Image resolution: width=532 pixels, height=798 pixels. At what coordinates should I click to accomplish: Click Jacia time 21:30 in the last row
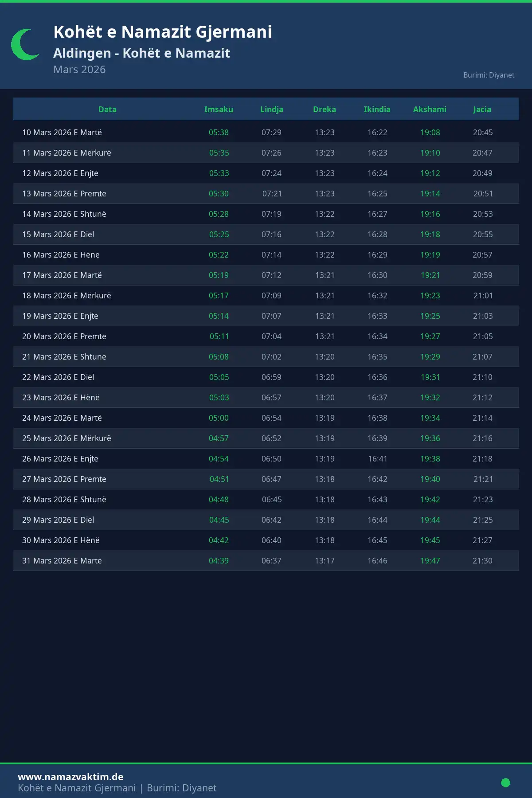tap(482, 561)
